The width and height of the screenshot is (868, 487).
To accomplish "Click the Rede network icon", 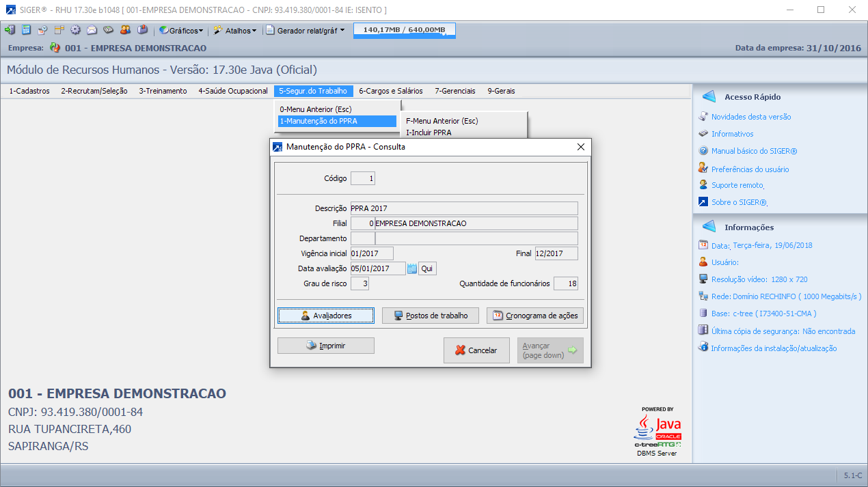I will [703, 296].
